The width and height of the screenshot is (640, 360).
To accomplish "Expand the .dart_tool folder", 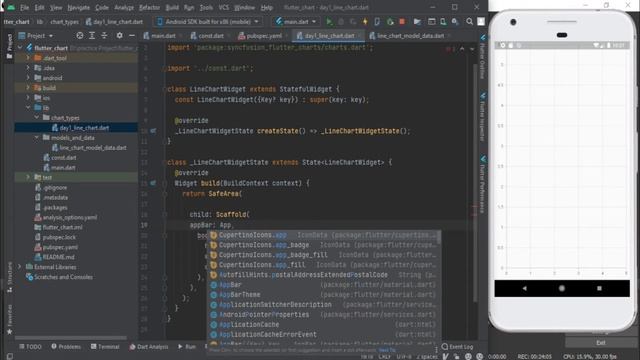I will click(x=28, y=58).
